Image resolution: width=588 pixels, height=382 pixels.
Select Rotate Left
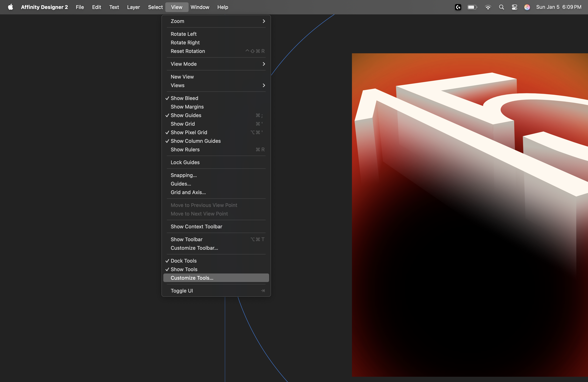pos(184,34)
